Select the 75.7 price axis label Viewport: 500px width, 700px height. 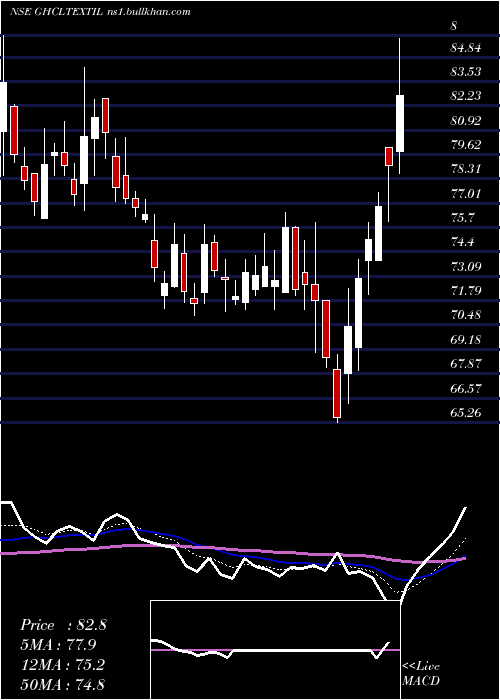(x=463, y=218)
